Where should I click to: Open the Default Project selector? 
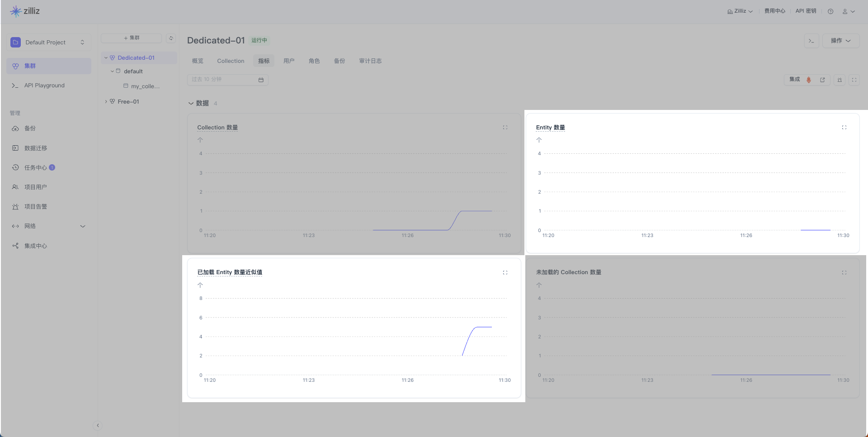tap(49, 43)
